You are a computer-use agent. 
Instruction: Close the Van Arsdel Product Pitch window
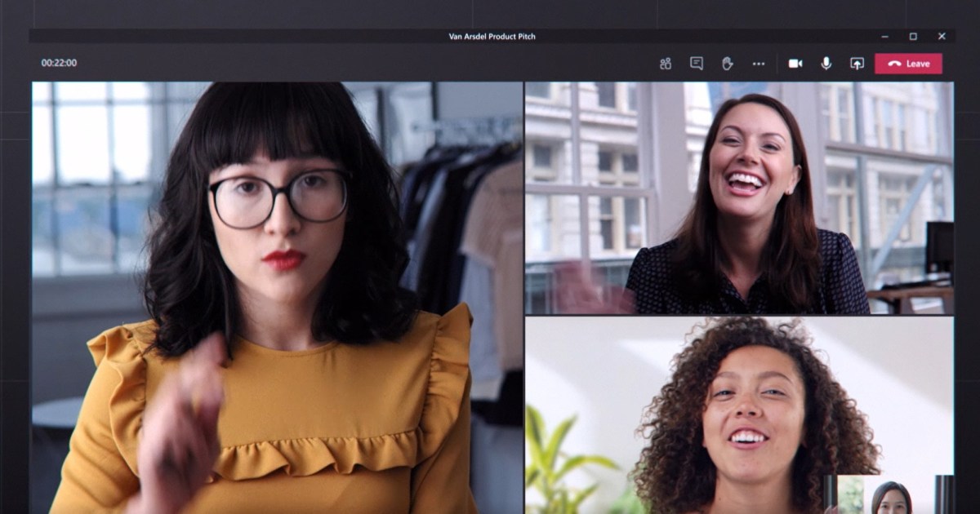pos(942,37)
